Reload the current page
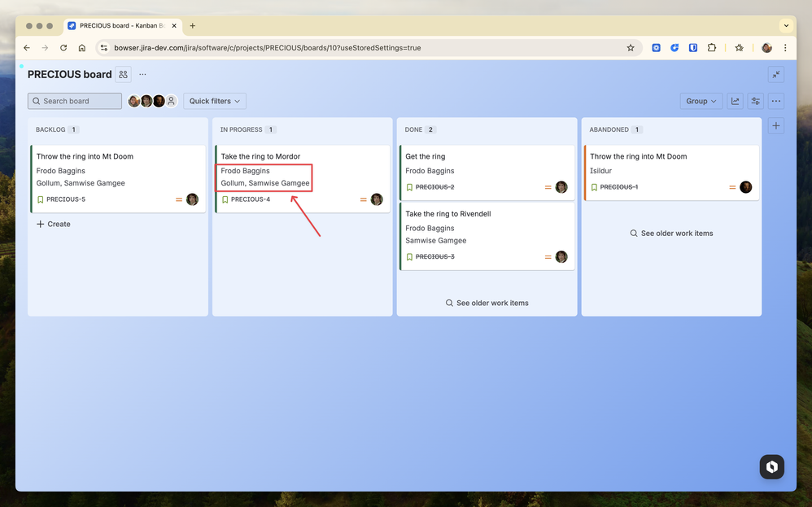The image size is (812, 507). click(x=63, y=48)
